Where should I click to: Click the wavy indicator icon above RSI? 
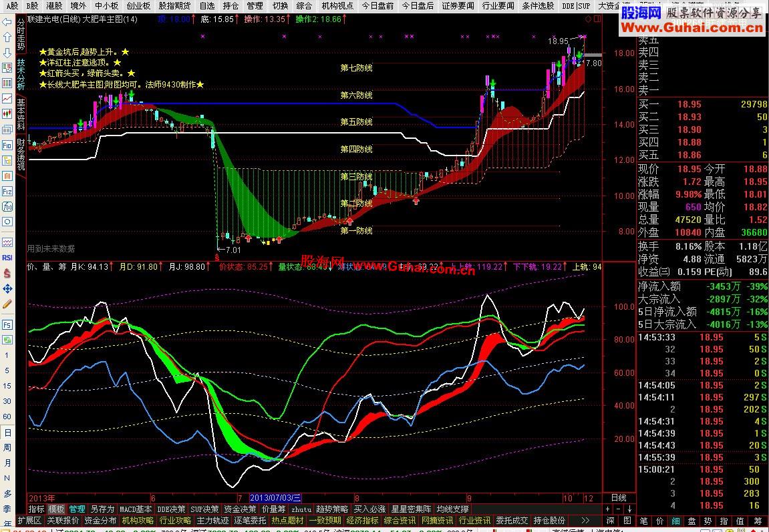tap(7, 242)
